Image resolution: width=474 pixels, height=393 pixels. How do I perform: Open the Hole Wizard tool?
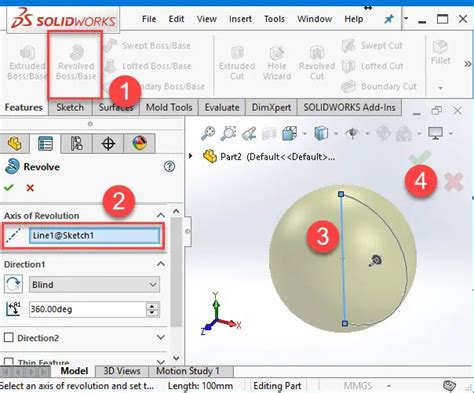click(277, 63)
